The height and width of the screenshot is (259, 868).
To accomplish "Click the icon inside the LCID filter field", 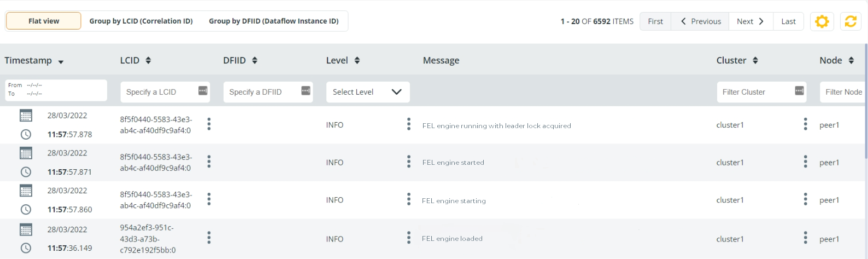I will click(203, 91).
